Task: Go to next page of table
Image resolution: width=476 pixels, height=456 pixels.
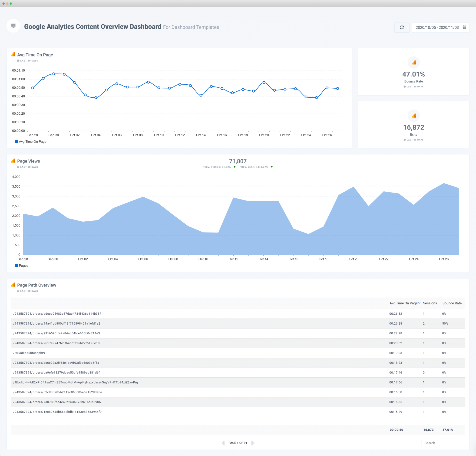Action: [253, 443]
